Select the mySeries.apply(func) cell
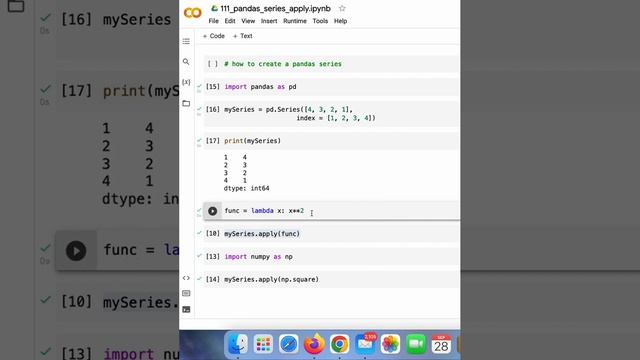 tap(331, 234)
